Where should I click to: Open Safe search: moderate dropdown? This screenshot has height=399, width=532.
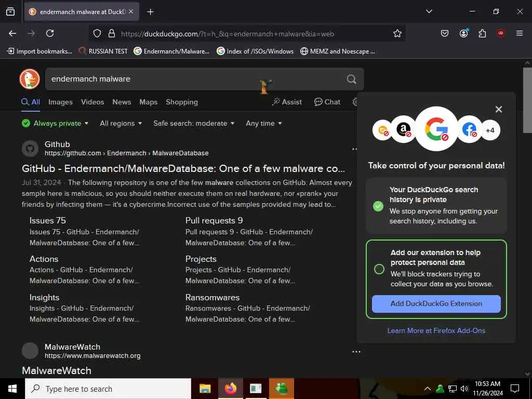click(x=194, y=123)
